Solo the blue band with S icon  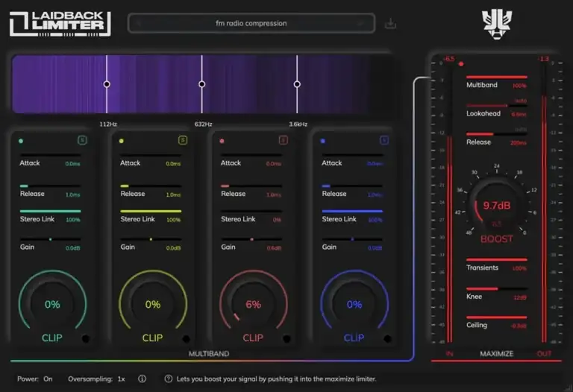(384, 140)
